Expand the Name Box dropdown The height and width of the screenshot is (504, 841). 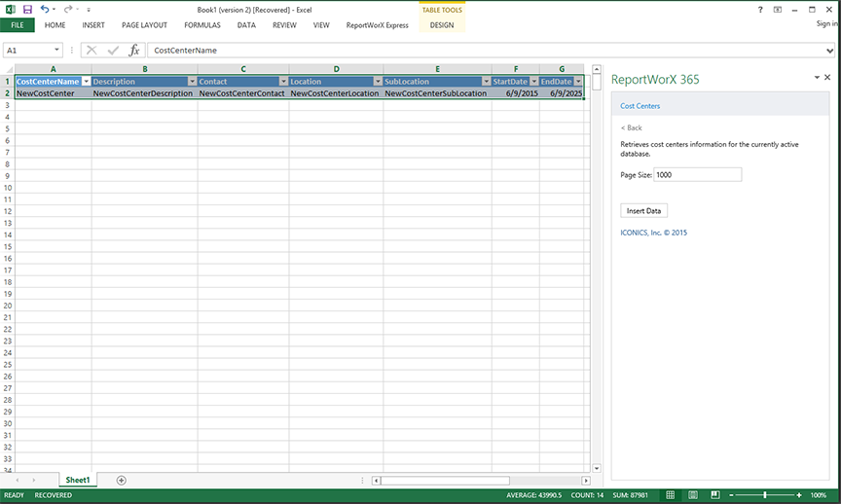57,50
